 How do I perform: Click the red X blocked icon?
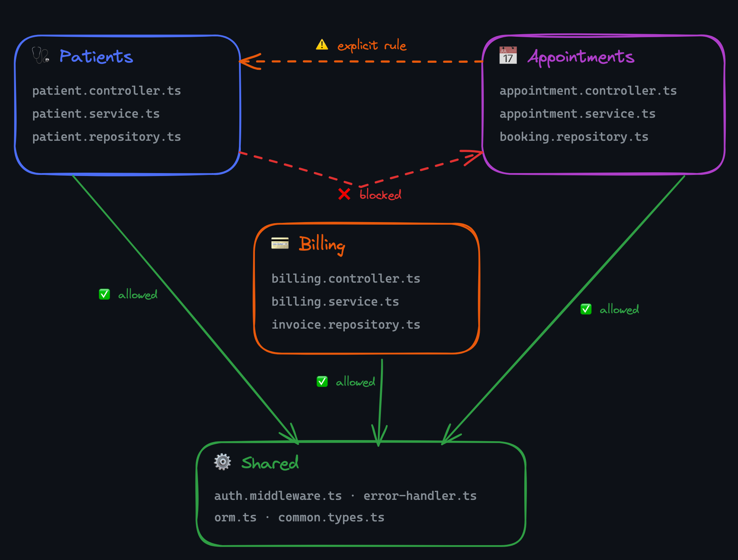[x=344, y=194]
